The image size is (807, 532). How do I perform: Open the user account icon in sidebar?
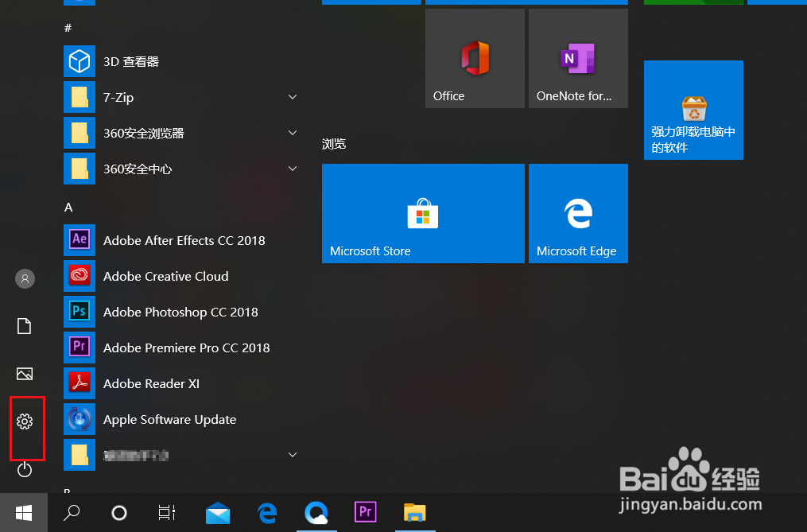click(x=25, y=278)
